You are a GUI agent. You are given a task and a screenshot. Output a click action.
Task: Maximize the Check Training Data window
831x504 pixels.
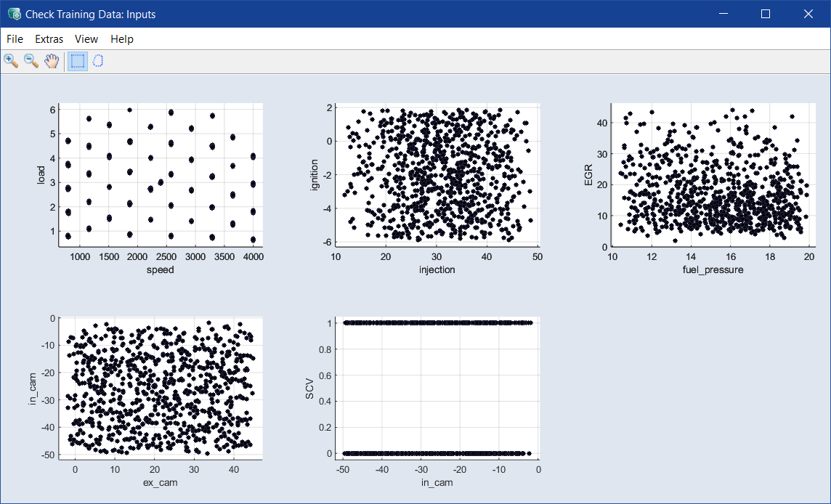765,14
